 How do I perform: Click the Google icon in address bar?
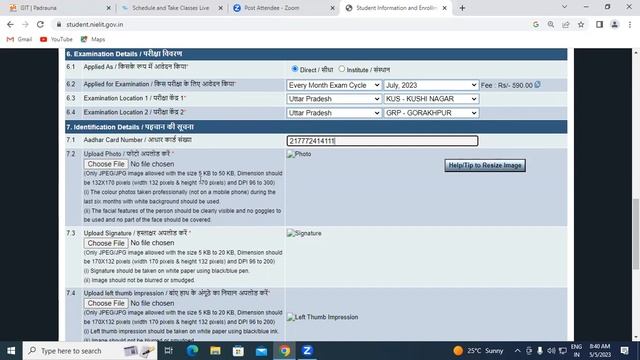[x=536, y=24]
